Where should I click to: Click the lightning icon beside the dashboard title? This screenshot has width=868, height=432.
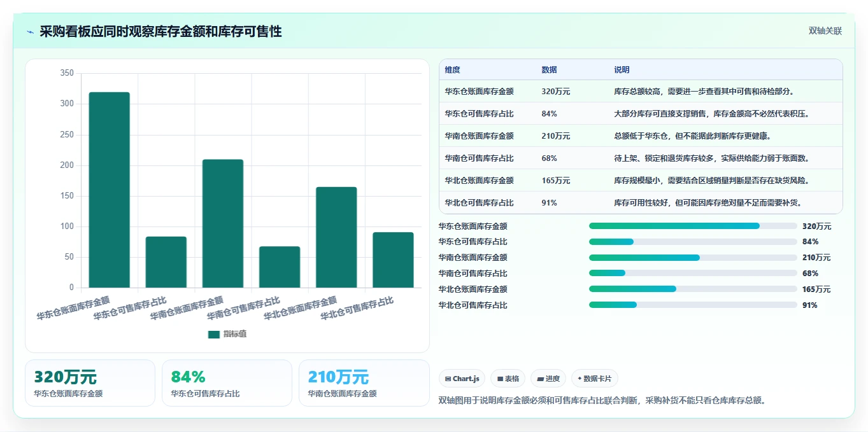(31, 32)
